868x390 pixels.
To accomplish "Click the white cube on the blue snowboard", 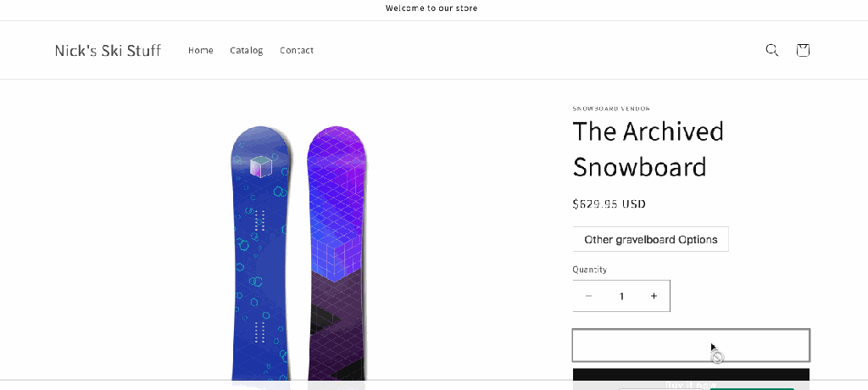I will click(262, 166).
